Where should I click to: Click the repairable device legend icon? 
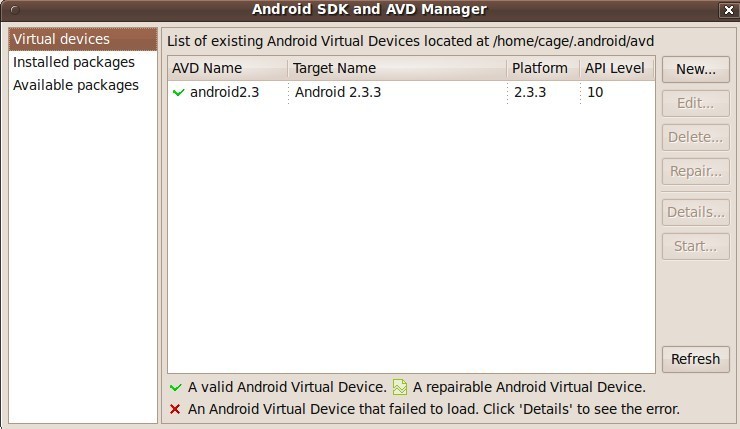point(400,387)
